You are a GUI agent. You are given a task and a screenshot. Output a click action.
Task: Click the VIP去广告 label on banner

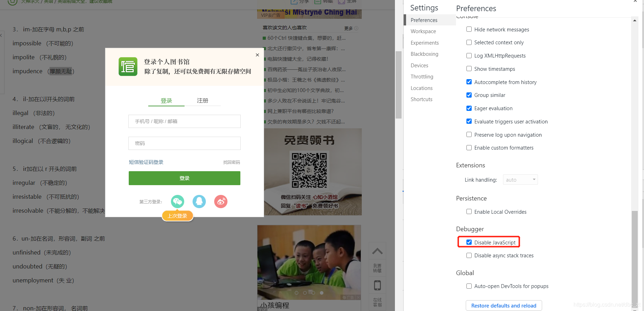coord(271,15)
